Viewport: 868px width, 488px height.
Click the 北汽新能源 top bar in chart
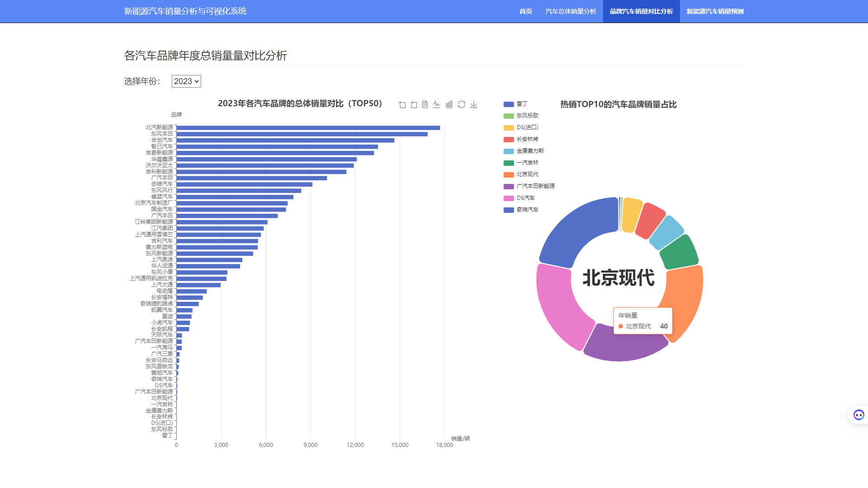click(x=307, y=128)
